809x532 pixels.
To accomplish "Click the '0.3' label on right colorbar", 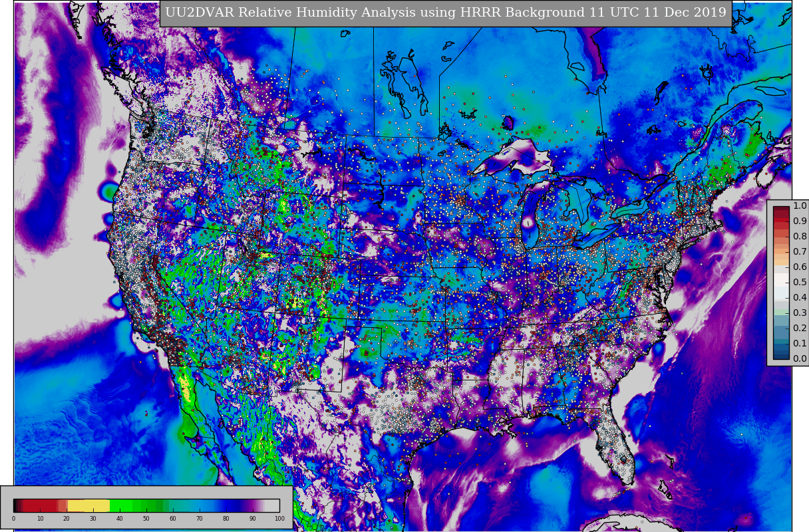I will click(800, 313).
